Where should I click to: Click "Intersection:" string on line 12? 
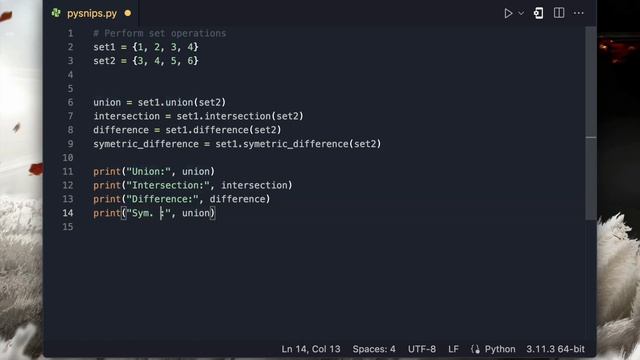(x=168, y=185)
